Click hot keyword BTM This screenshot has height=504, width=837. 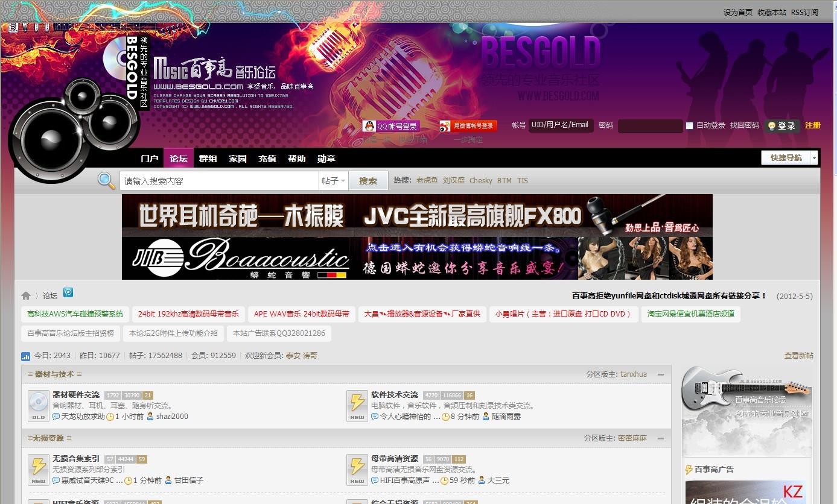[x=504, y=181]
